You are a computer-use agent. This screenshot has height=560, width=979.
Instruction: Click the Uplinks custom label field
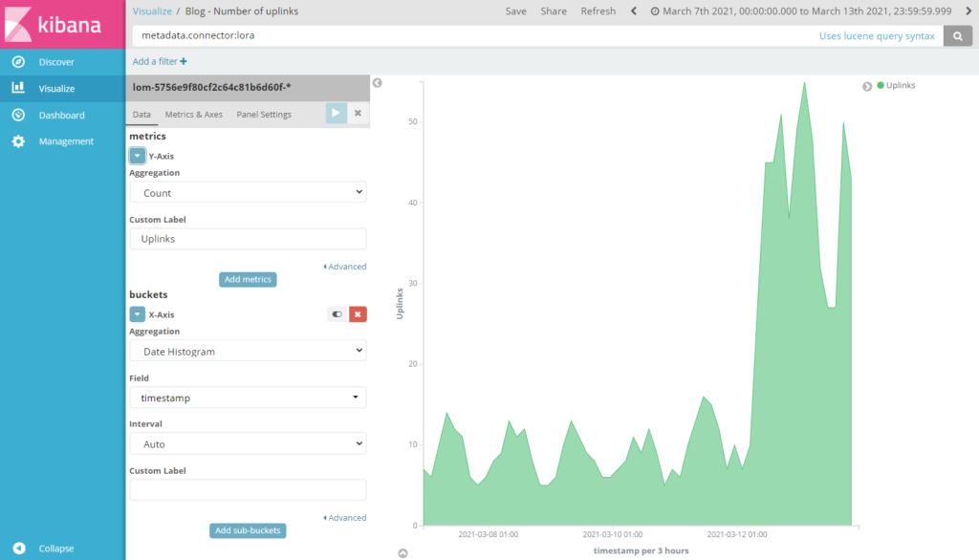248,239
